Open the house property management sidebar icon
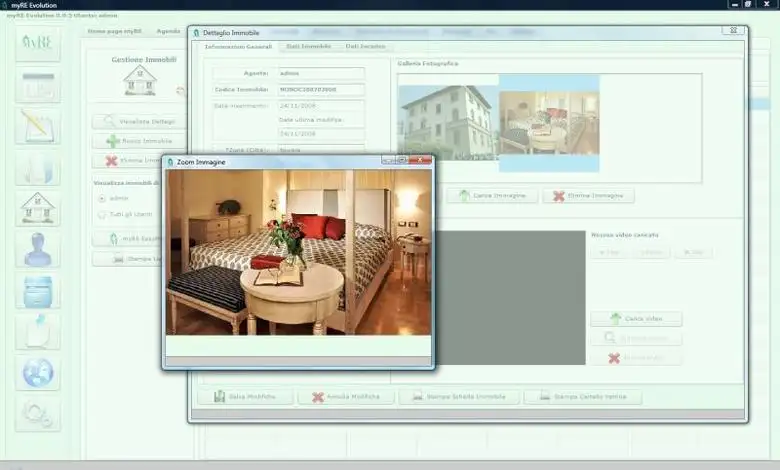The width and height of the screenshot is (780, 470). coord(38,208)
